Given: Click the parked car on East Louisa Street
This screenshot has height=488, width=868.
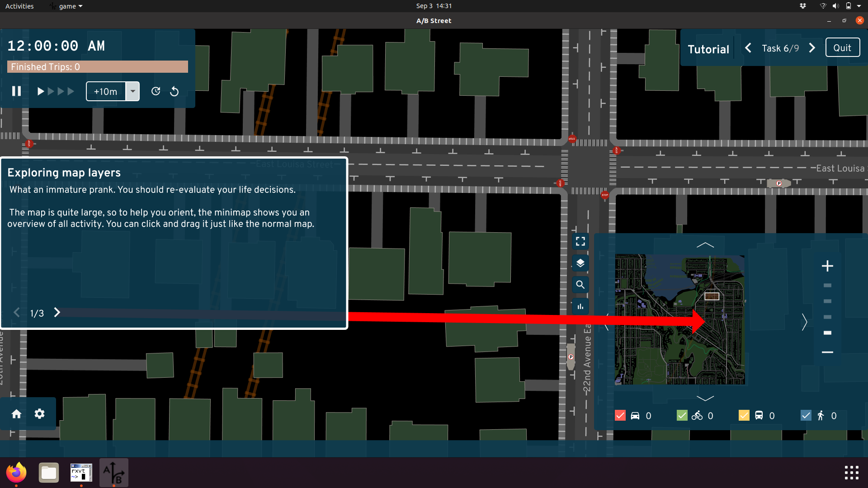Looking at the screenshot, I should (779, 183).
